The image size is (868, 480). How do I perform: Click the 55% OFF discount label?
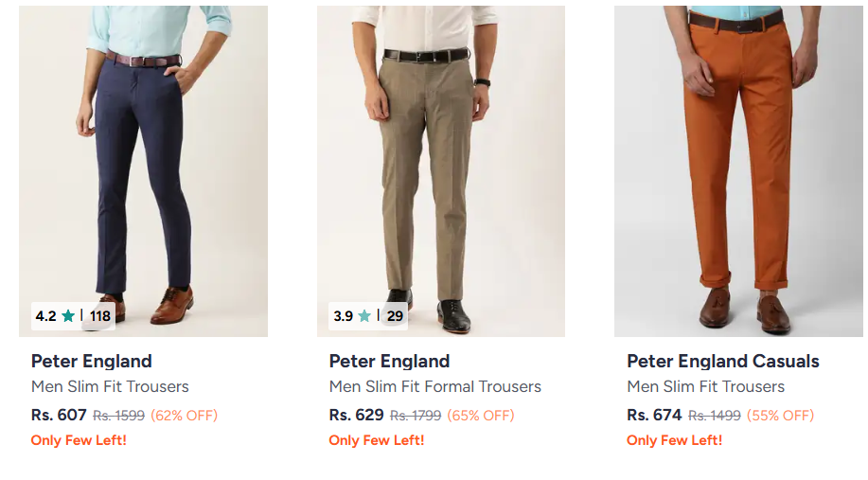coord(780,415)
